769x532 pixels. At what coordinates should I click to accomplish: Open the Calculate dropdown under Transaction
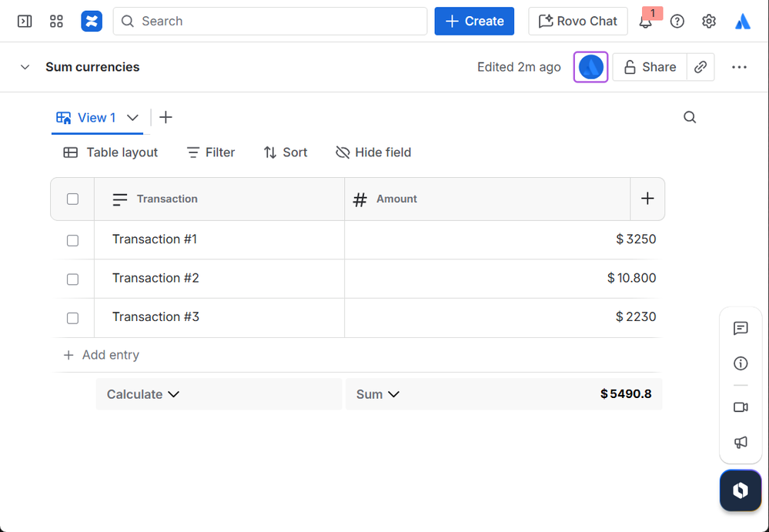click(142, 394)
